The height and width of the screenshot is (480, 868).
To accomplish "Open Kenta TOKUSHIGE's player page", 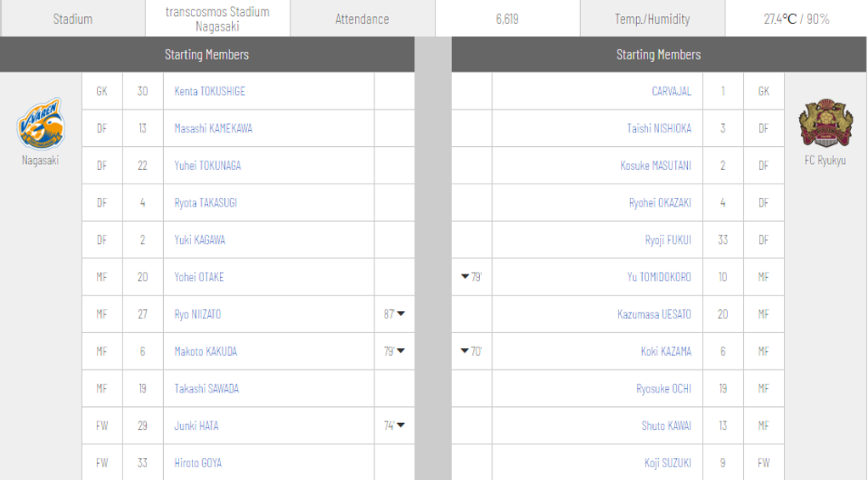I will click(209, 91).
